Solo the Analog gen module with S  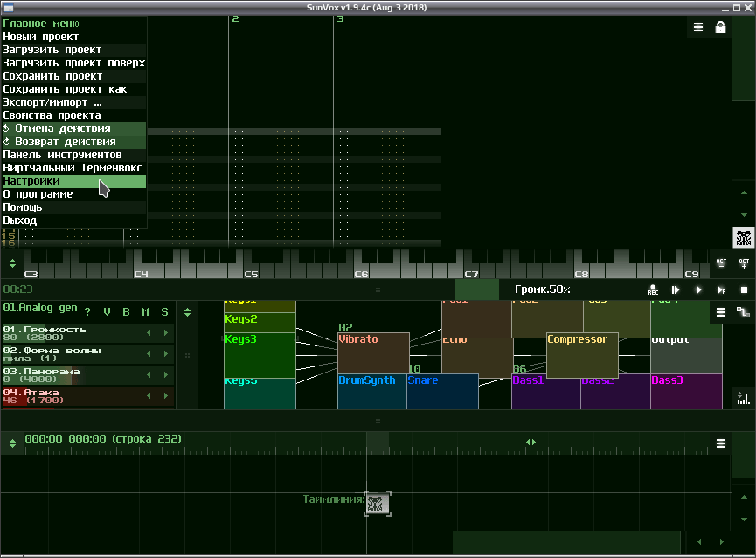pyautogui.click(x=165, y=312)
